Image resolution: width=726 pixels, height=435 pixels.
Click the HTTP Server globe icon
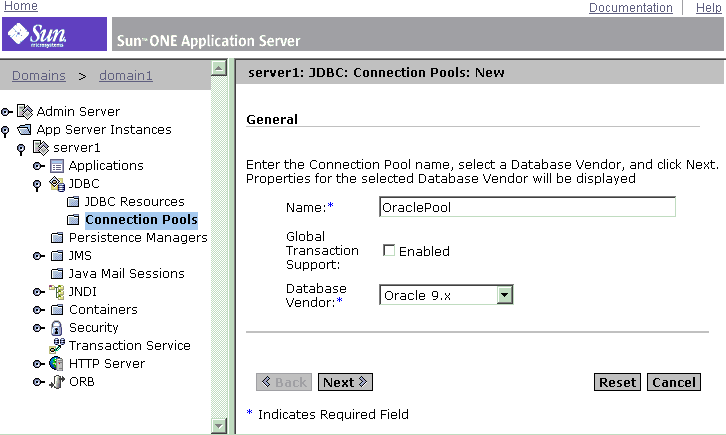point(56,364)
